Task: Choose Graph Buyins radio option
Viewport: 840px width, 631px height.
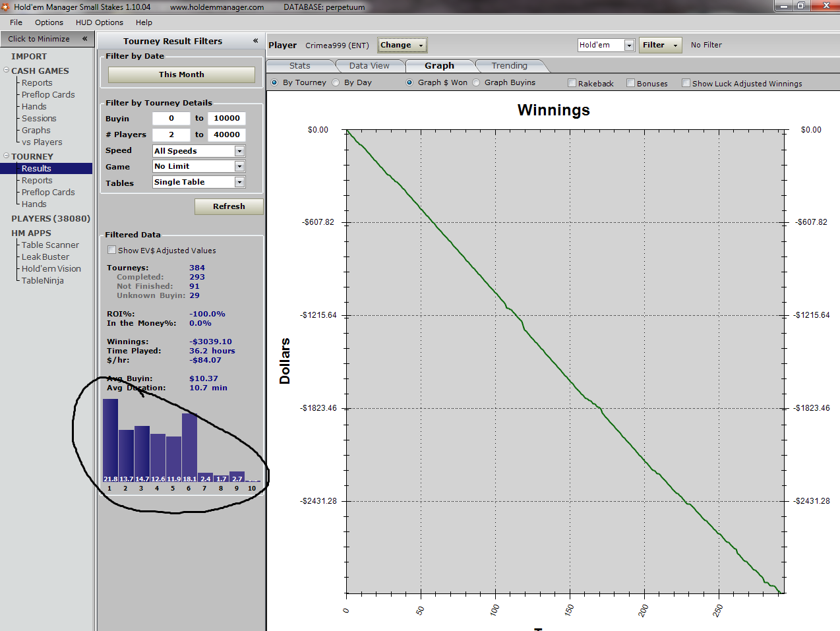Action: (x=476, y=82)
